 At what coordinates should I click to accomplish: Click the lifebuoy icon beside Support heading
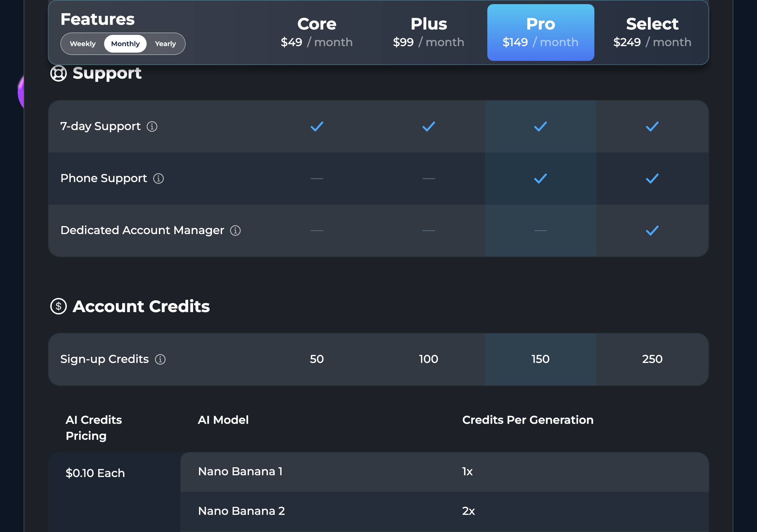[58, 73]
